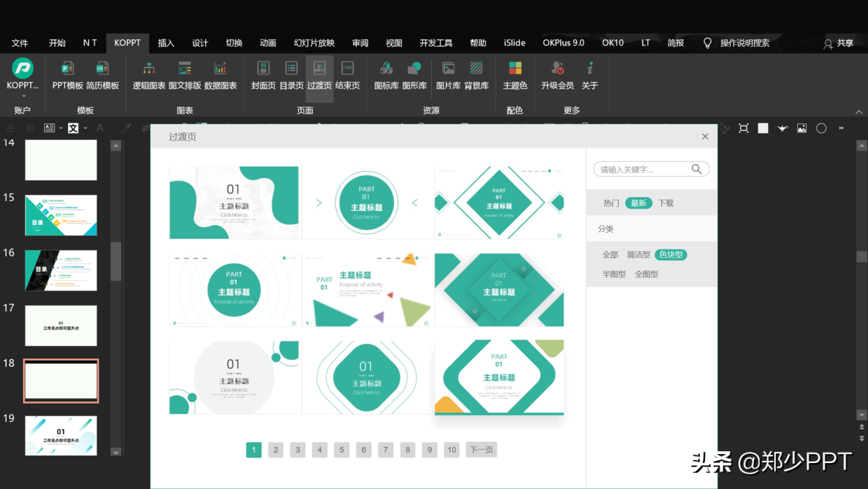The width and height of the screenshot is (868, 489).
Task: Open 图标库 icon library
Action: point(386,76)
